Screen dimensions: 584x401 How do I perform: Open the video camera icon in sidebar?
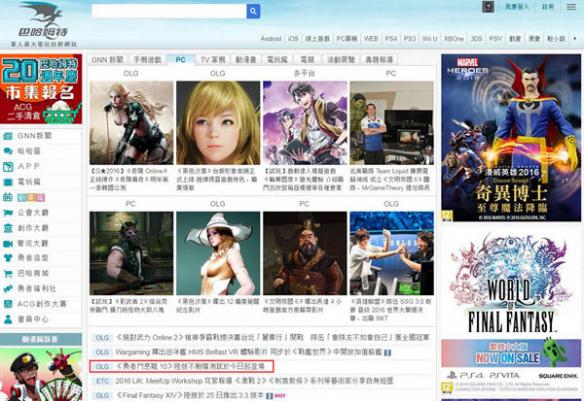pos(8,244)
